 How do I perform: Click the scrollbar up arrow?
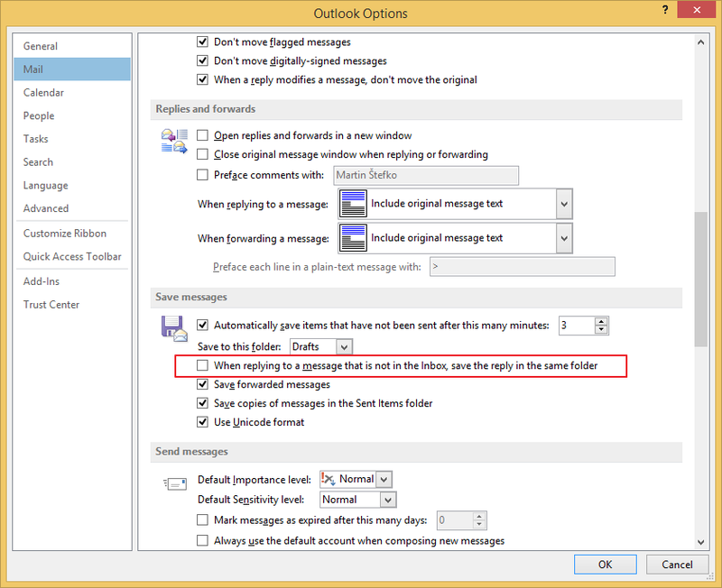700,42
